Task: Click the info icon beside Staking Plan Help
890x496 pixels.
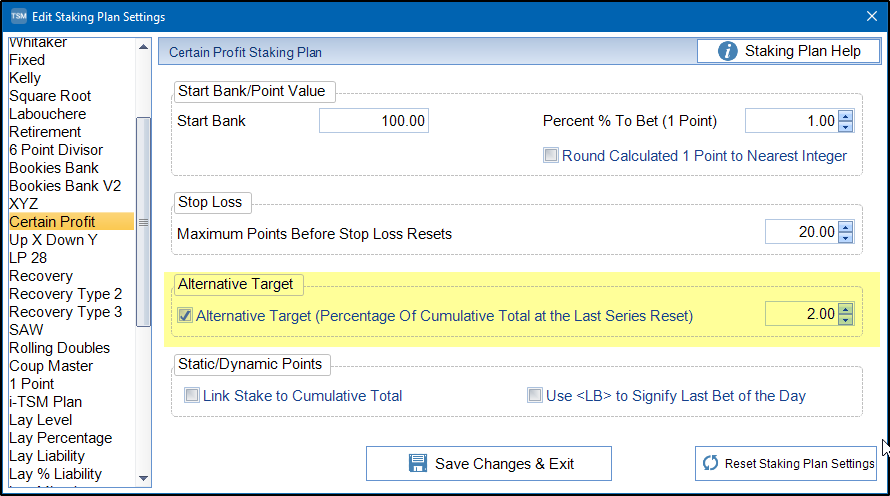Action: click(727, 51)
